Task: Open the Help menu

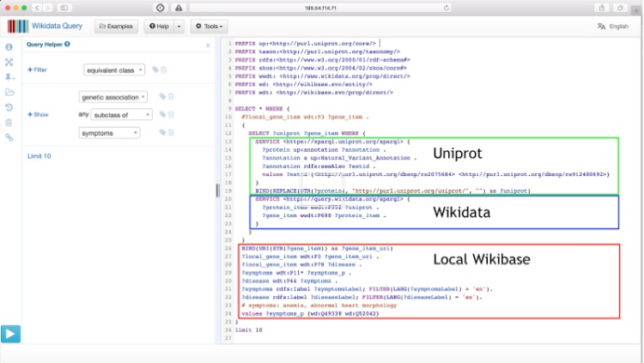Action: [x=159, y=27]
